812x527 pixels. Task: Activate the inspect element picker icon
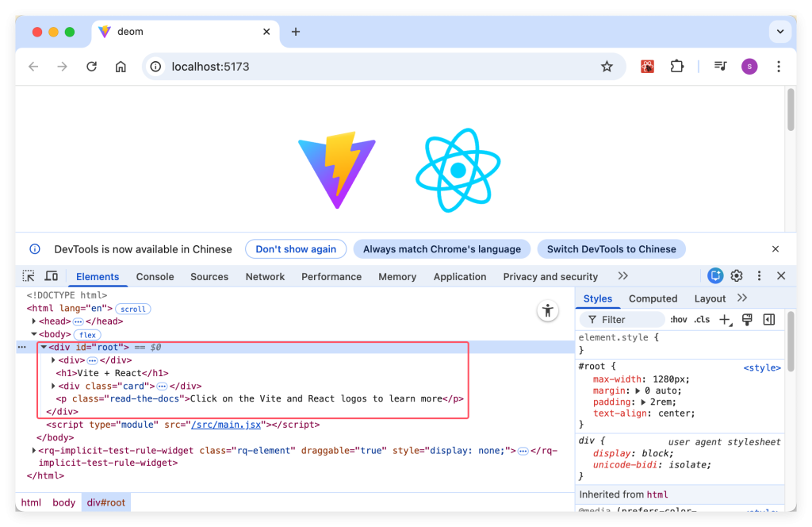coord(29,275)
